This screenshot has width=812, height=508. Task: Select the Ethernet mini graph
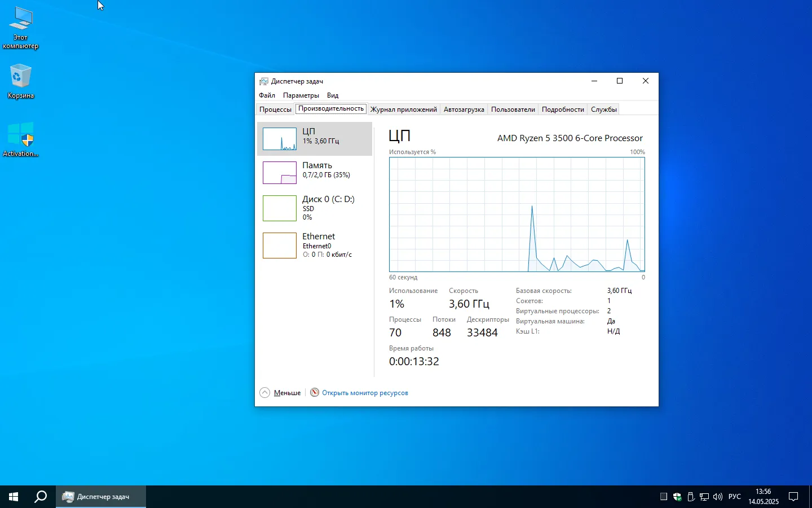(x=280, y=246)
